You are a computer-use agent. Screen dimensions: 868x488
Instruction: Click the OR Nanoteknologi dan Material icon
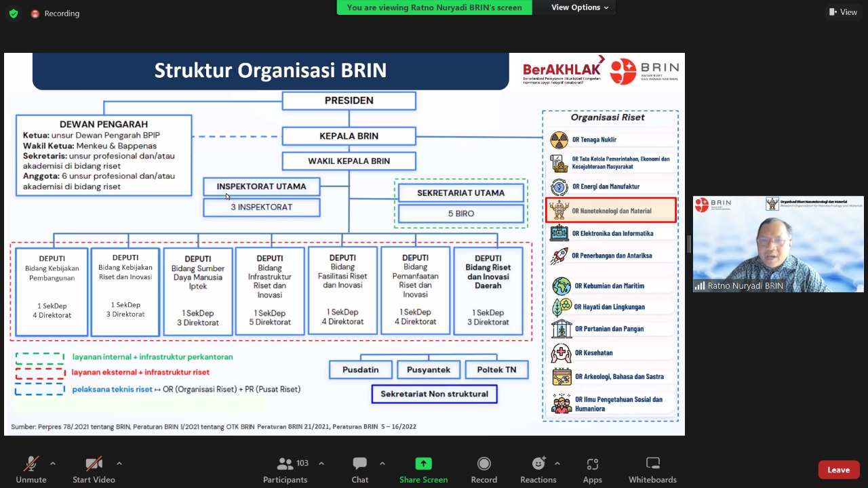[x=559, y=210]
